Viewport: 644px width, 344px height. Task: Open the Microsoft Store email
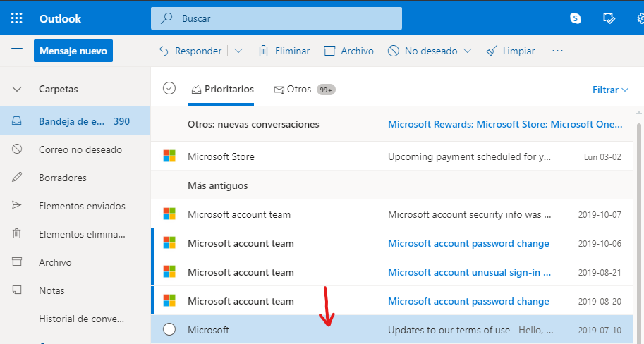tap(391, 156)
